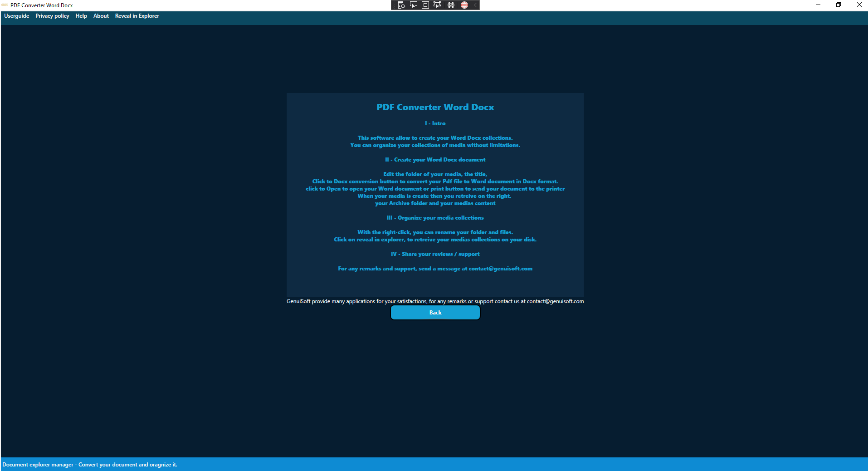
Task: Click the red binding failures indicator
Action: coord(464,5)
